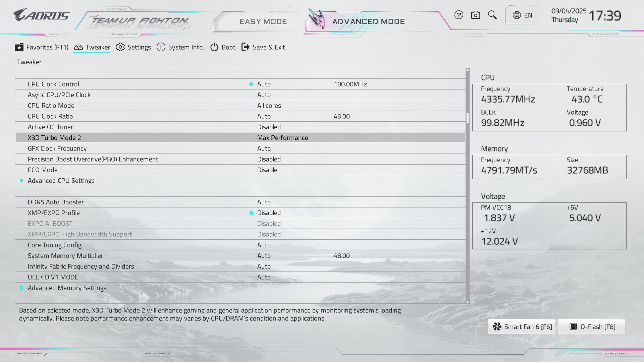Screen dimensions: 644x362
Task: Select the X3D Turbo Mode 2 label
Action: [x=54, y=138]
